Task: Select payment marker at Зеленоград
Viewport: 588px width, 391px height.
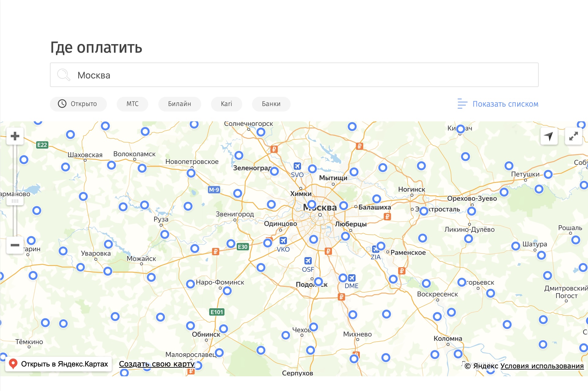Action: [x=274, y=171]
